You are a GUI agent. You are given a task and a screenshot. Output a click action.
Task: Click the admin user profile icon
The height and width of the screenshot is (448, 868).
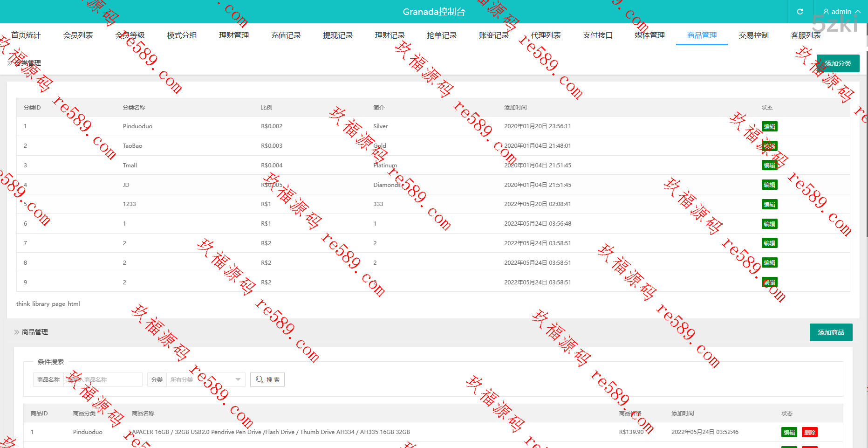[826, 12]
